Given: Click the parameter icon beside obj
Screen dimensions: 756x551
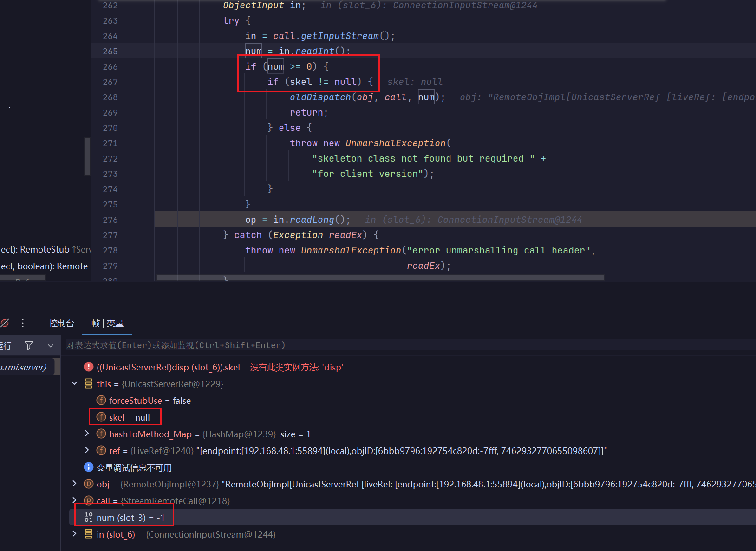Looking at the screenshot, I should click(x=89, y=484).
